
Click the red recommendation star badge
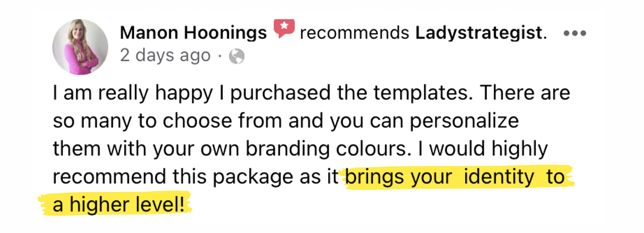(284, 28)
